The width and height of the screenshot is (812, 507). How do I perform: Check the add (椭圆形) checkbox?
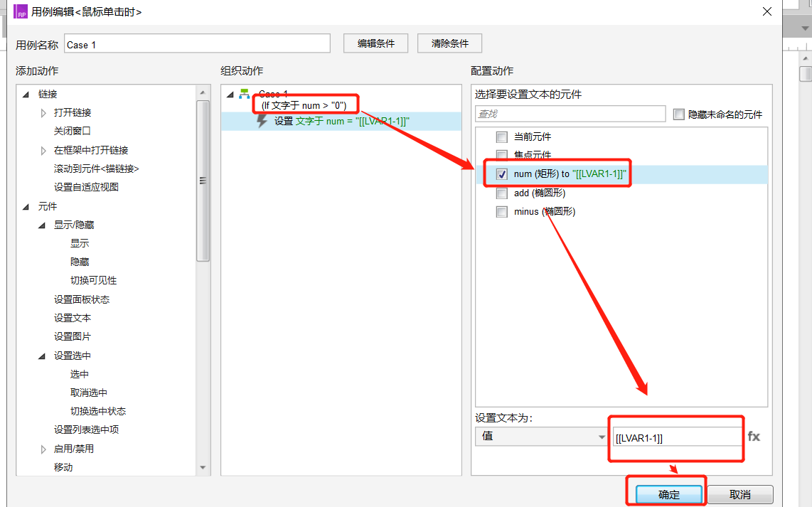(501, 193)
